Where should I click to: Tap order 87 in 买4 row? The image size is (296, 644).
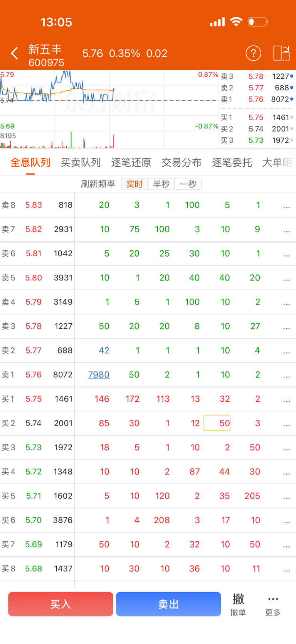pos(195,472)
